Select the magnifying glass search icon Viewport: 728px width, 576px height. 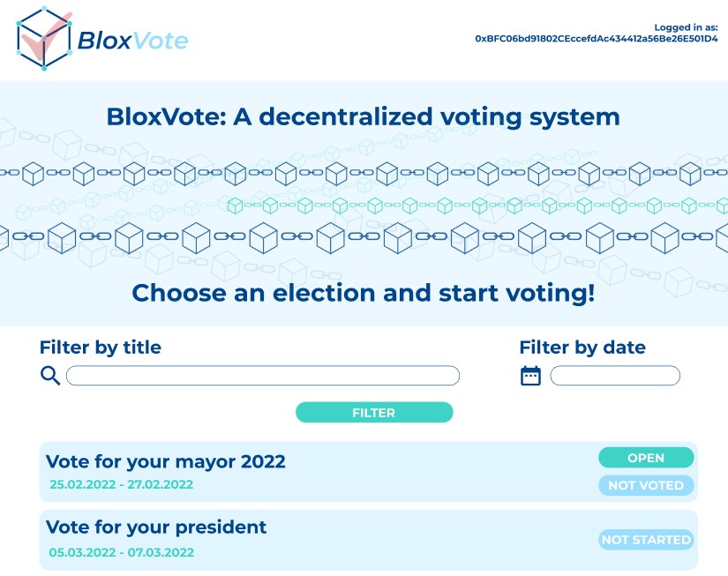pyautogui.click(x=50, y=375)
